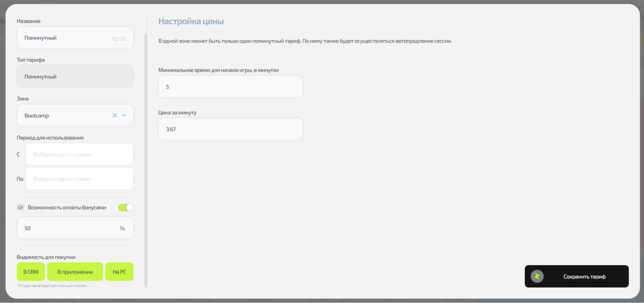644x303 pixels.
Task: Click the percent sign in the bonus field
Action: point(122,228)
